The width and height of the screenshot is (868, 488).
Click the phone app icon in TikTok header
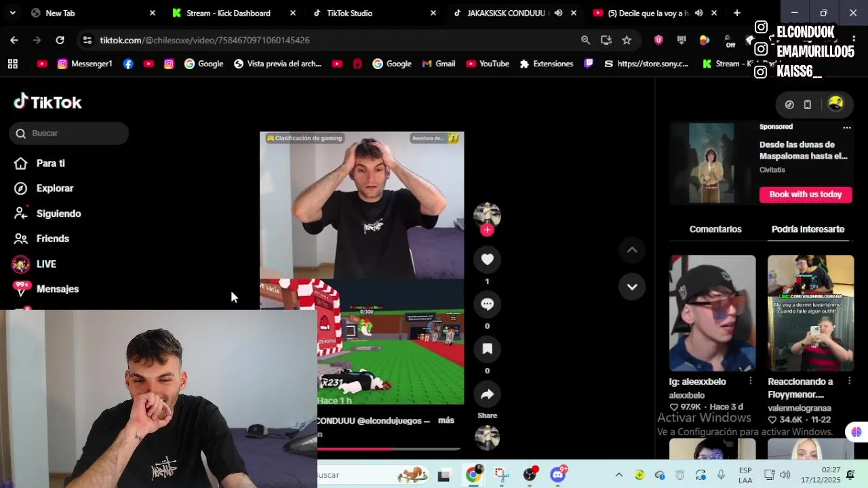point(807,104)
